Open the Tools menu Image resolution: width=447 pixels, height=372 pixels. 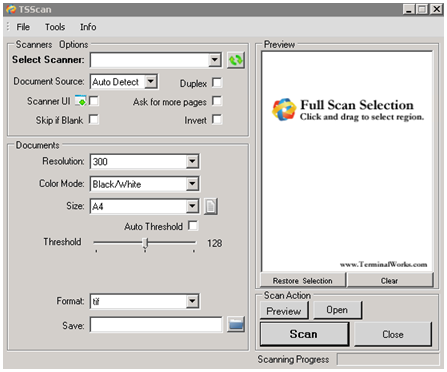pyautogui.click(x=55, y=27)
